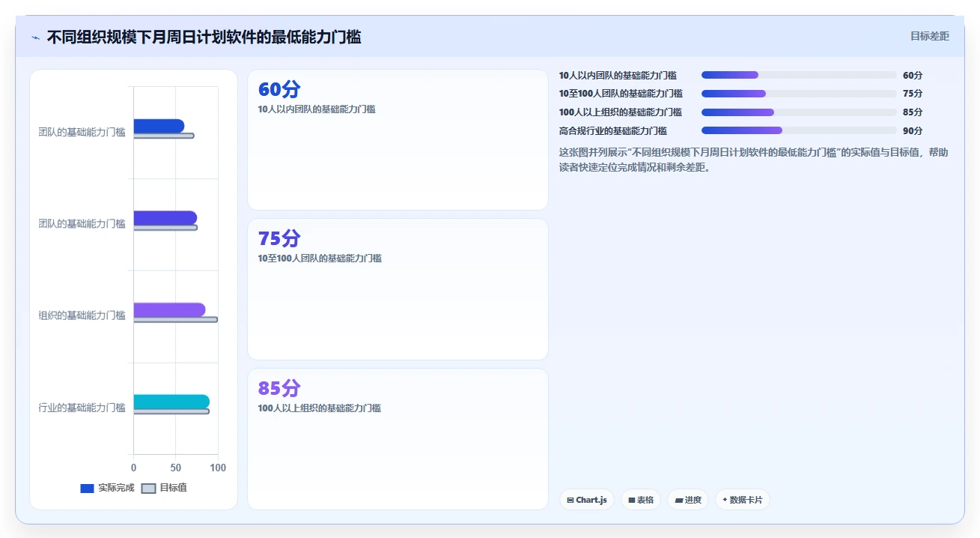The width and height of the screenshot is (980, 538).
Task: Click the 100人以上组织的基础能力门槛 card caption
Action: click(x=320, y=408)
